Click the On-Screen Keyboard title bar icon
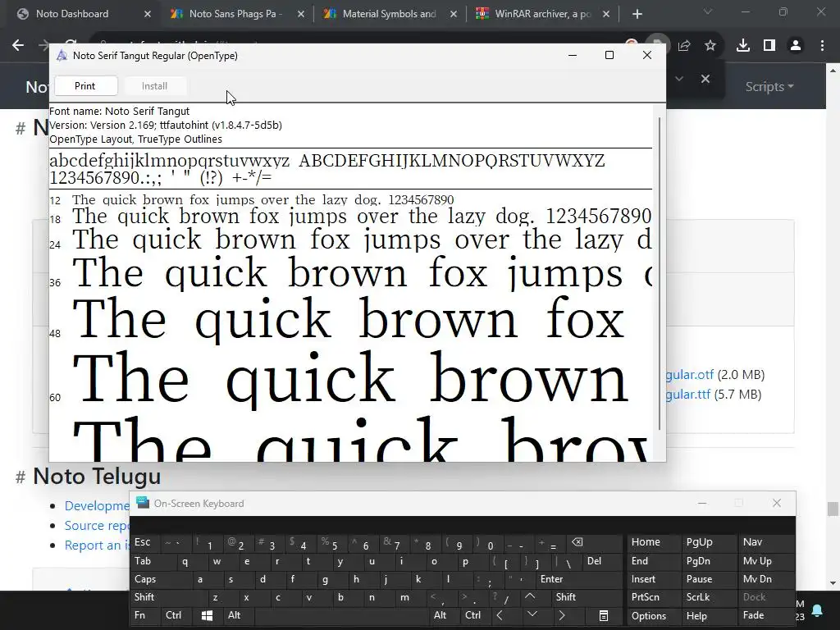 [x=143, y=503]
